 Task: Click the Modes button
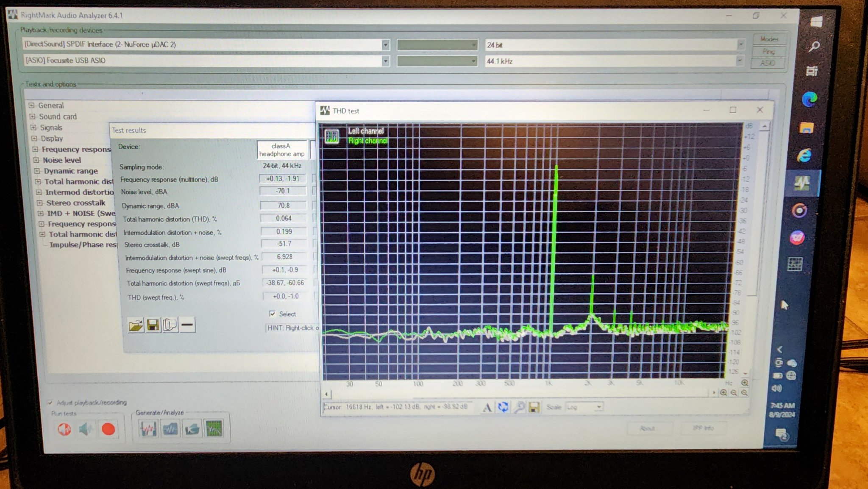pos(769,39)
